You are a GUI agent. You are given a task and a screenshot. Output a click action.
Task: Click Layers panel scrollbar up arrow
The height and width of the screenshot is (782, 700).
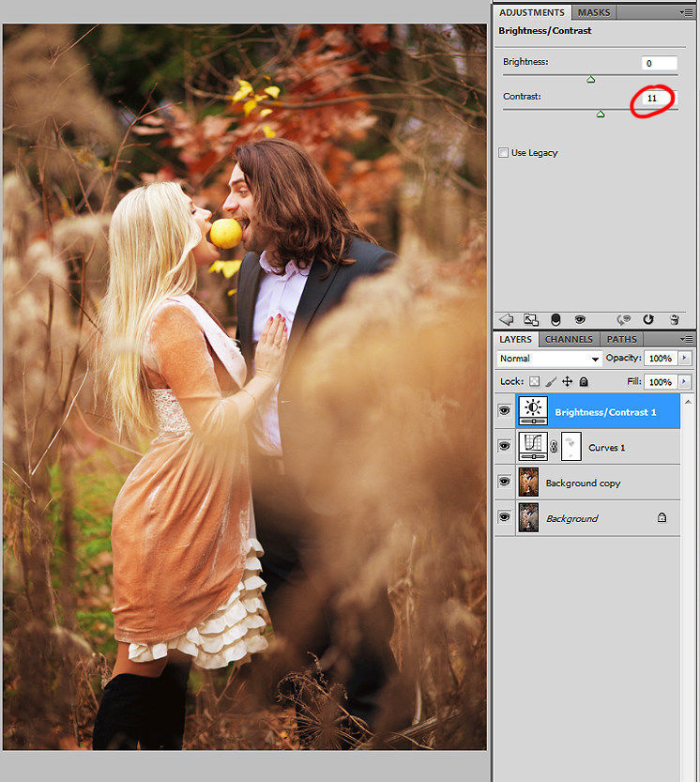click(688, 402)
